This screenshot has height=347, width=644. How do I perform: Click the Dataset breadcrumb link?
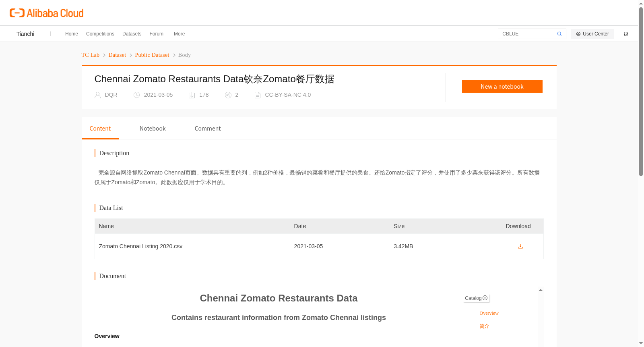click(117, 55)
